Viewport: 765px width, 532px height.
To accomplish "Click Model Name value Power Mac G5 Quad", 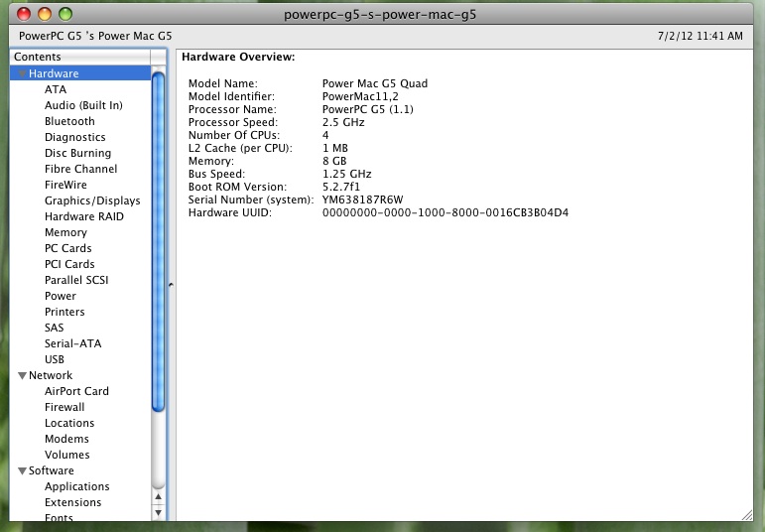I will [x=375, y=83].
